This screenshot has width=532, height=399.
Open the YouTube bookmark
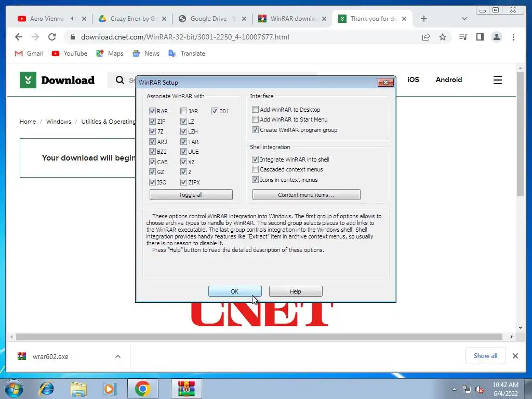pos(70,54)
